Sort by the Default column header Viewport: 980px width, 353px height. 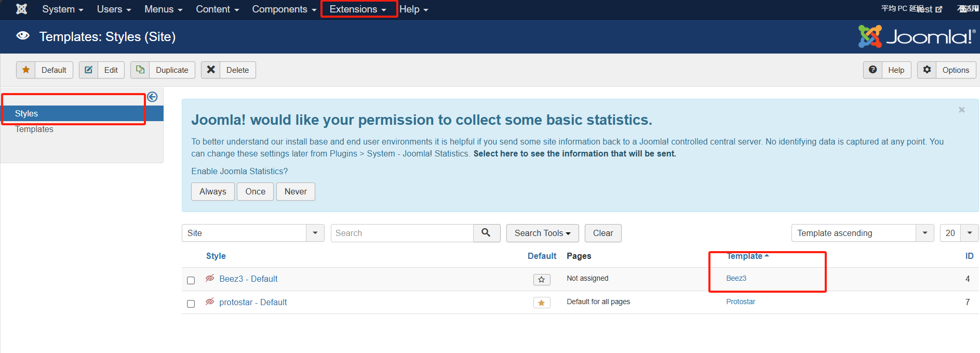(542, 256)
